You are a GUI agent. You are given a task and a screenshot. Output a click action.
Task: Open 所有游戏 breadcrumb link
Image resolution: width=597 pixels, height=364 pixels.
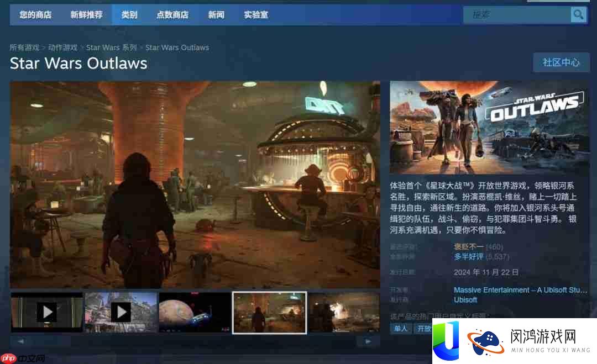[x=24, y=48]
